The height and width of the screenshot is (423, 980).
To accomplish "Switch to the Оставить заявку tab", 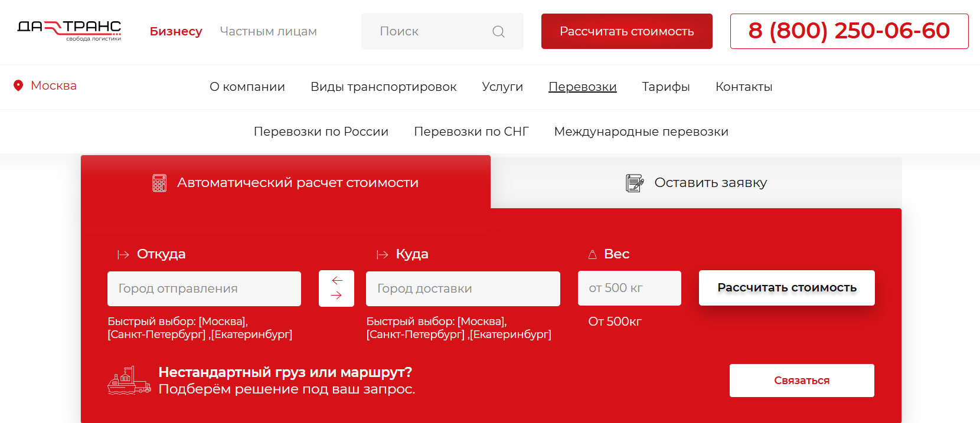I will coord(696,182).
